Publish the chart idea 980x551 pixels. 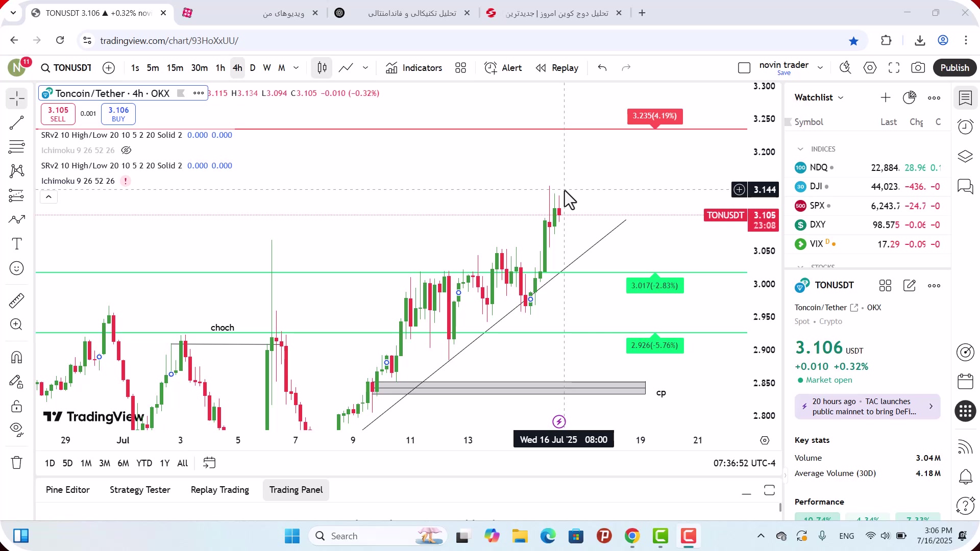[954, 68]
